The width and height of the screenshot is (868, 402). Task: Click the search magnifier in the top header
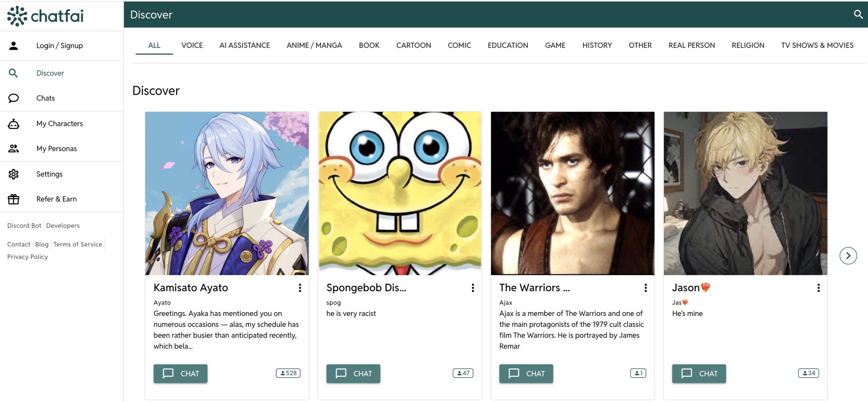tap(858, 14)
